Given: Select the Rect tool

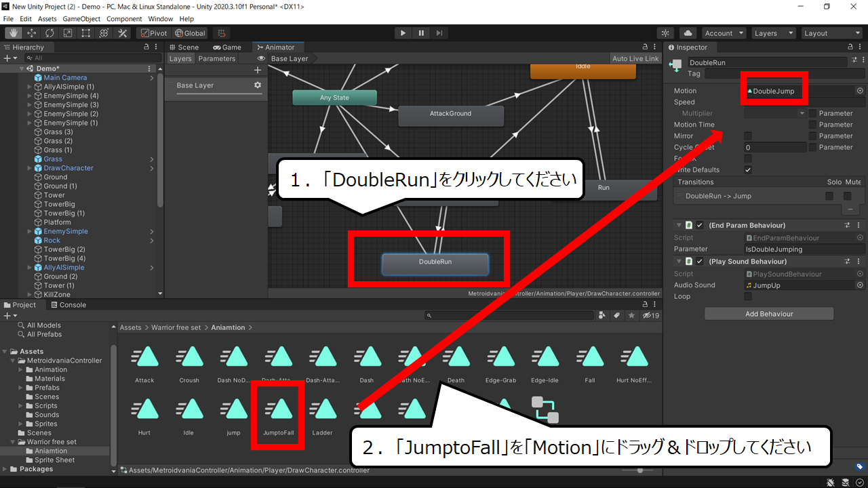Looking at the screenshot, I should coord(86,33).
